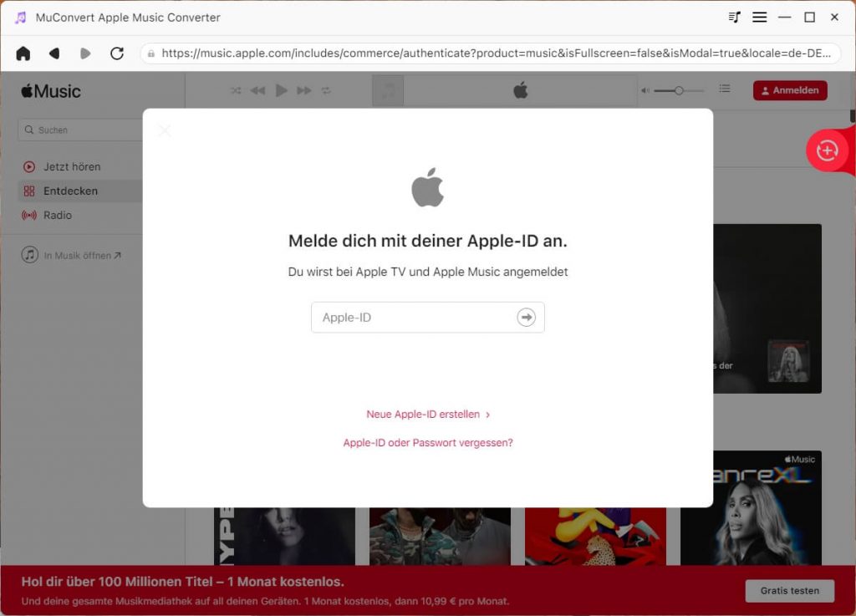Image resolution: width=856 pixels, height=616 pixels.
Task: Toggle shuffle playback icon
Action: tap(236, 90)
